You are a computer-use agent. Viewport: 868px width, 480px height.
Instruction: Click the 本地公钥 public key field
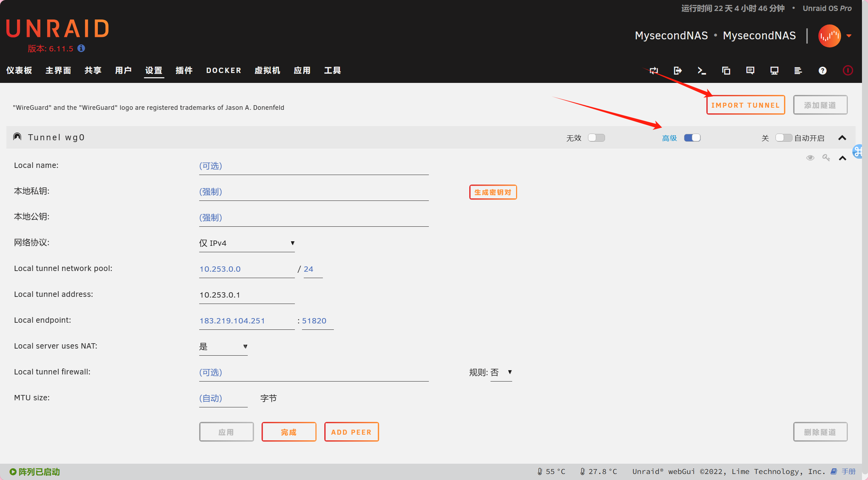coord(314,218)
